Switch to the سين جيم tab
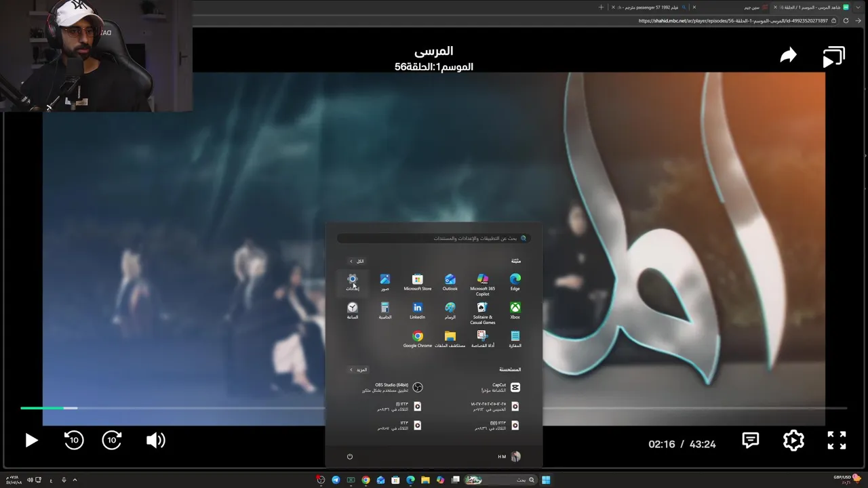 coord(731,7)
